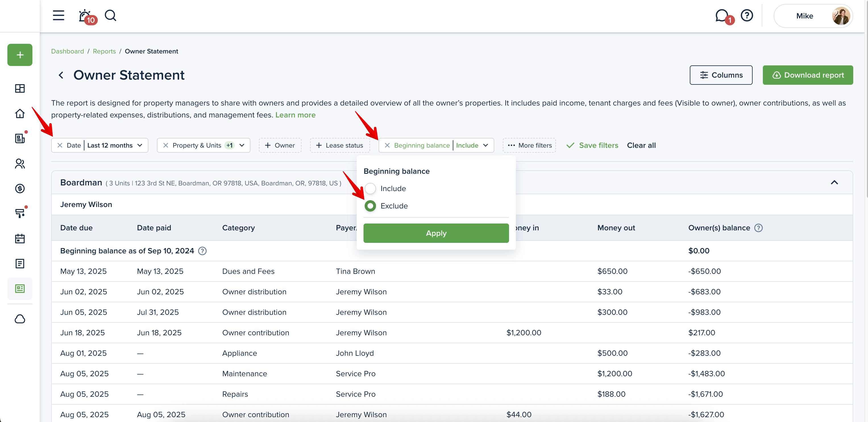Click the Date due column header
Screen dimensions: 868x422
click(76, 228)
